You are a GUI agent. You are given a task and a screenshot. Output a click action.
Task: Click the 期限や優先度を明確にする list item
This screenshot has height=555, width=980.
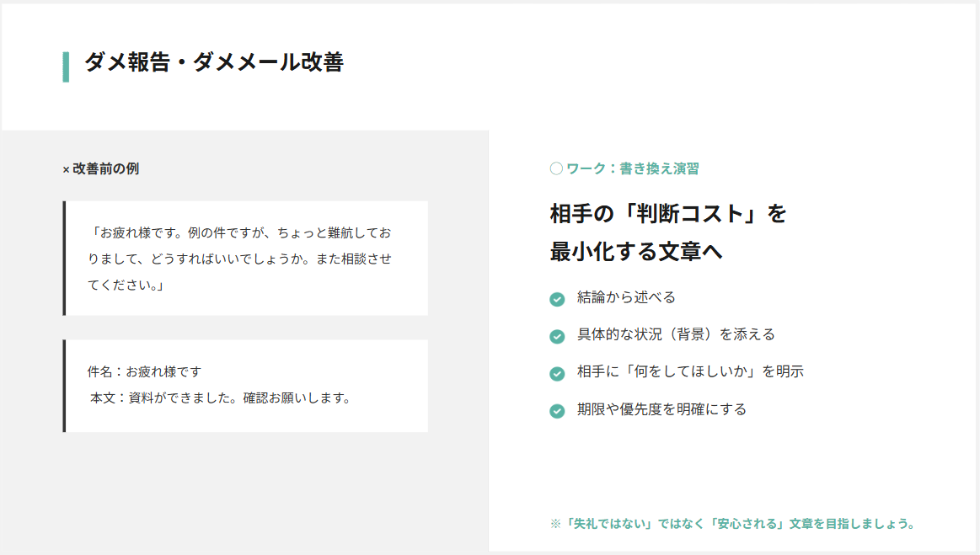pos(661,409)
